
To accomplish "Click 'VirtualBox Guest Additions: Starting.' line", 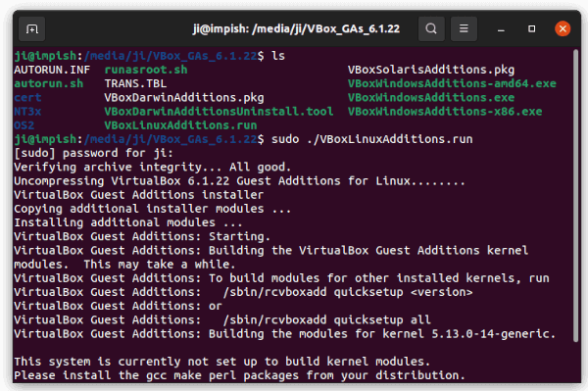I will [142, 236].
